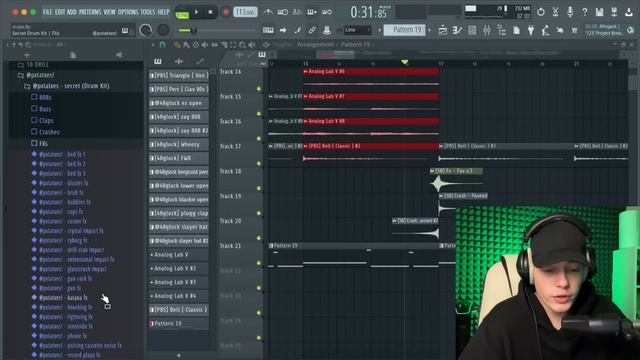Click the link chain icon in toolbar
This screenshot has height=360, width=640.
coord(312,30)
